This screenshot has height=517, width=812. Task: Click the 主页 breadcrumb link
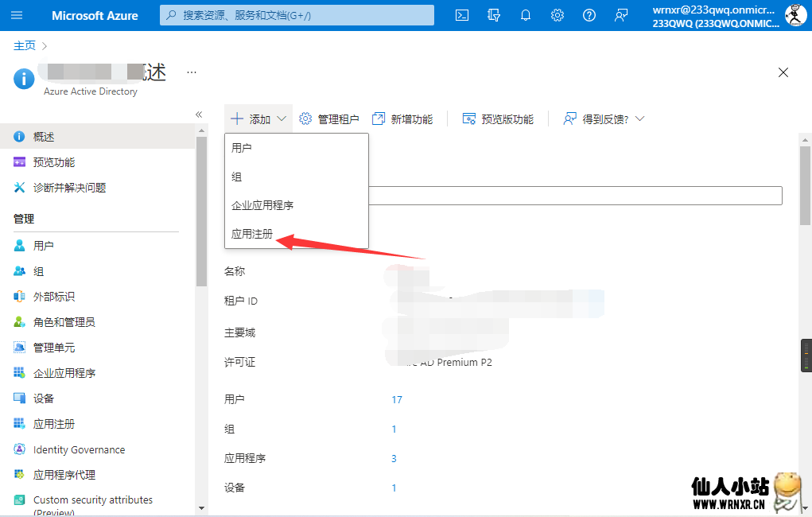pyautogui.click(x=25, y=45)
